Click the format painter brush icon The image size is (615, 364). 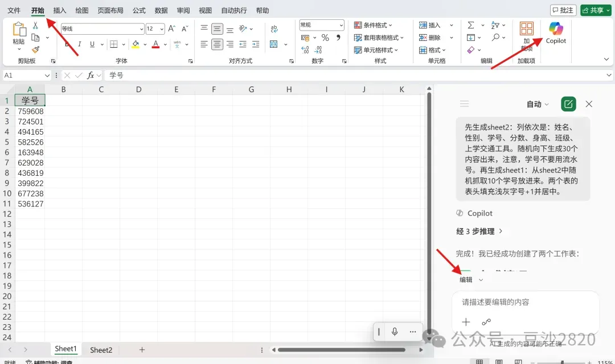point(36,49)
